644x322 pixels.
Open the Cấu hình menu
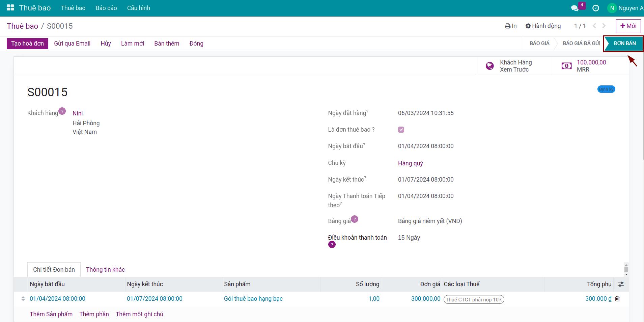[x=138, y=8]
